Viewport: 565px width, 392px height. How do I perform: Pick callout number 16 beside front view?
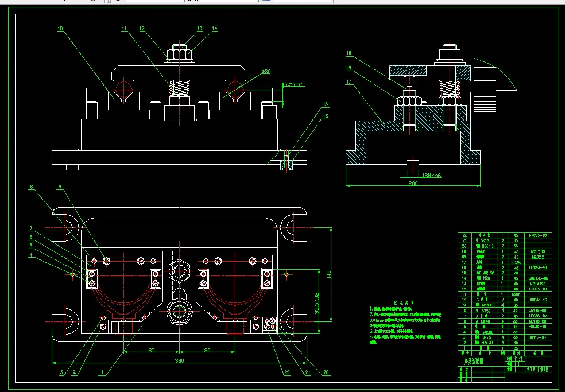326,116
